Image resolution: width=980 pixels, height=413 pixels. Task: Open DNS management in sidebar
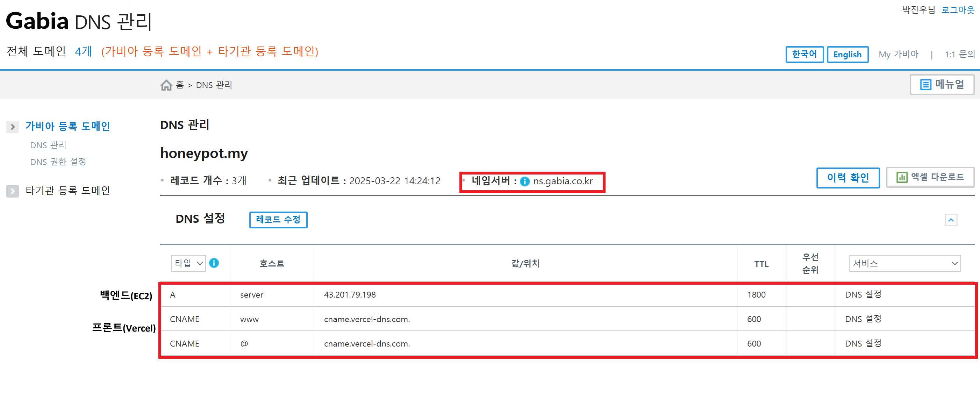[48, 145]
